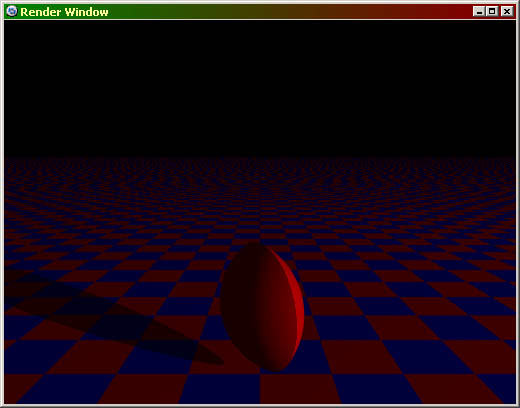Close the Render Window

(x=507, y=12)
